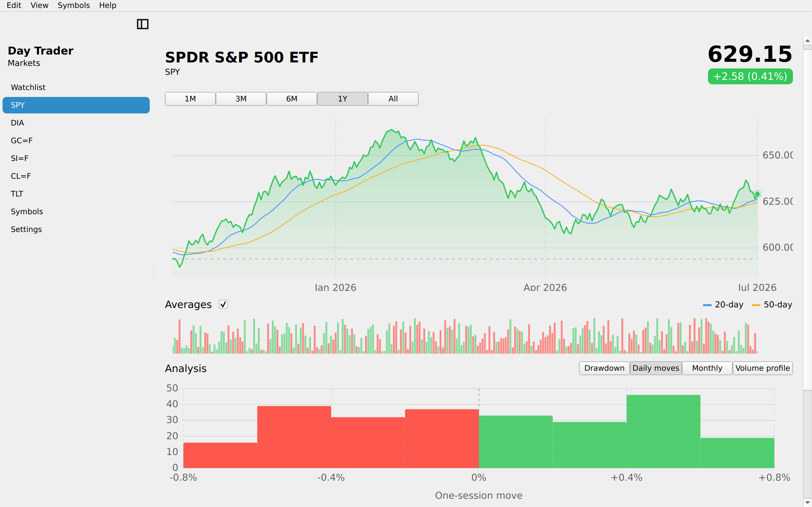
Task: Click the scrollbar down arrow
Action: tap(807, 502)
